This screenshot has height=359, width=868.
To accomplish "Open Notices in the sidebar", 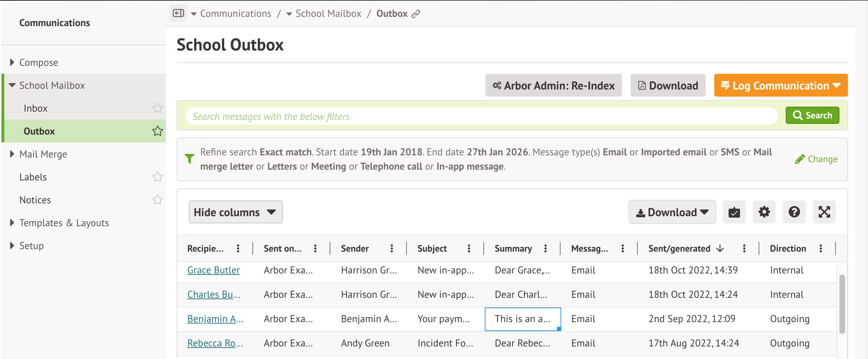I will coord(35,200).
